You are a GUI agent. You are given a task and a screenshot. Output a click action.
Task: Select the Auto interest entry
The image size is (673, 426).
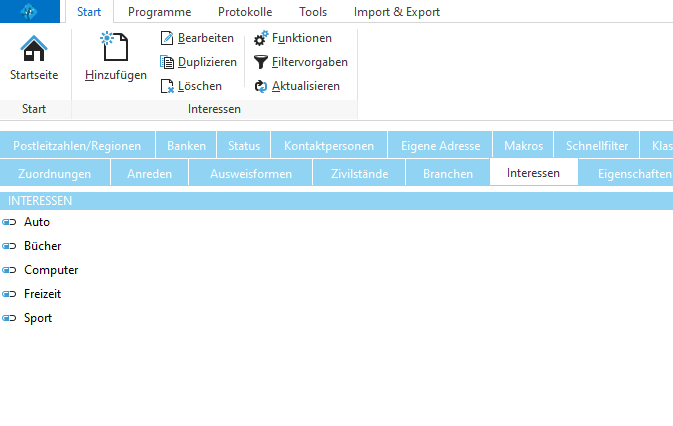click(x=37, y=222)
